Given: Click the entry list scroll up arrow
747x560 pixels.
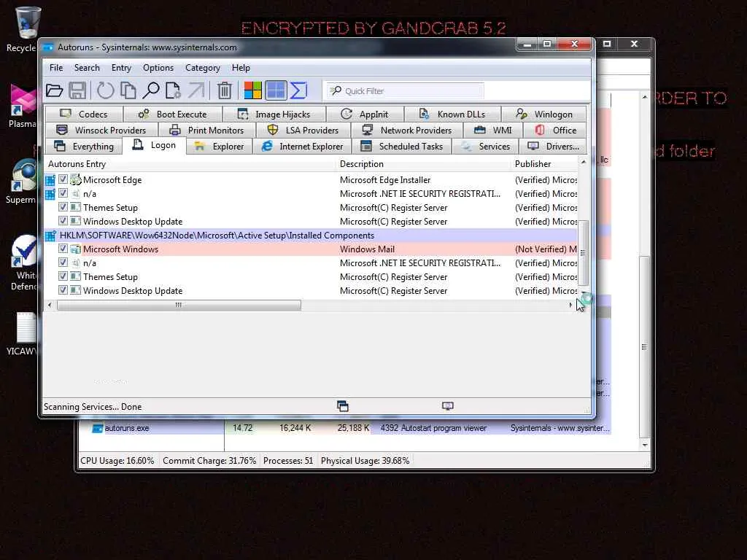Looking at the screenshot, I should point(584,163).
